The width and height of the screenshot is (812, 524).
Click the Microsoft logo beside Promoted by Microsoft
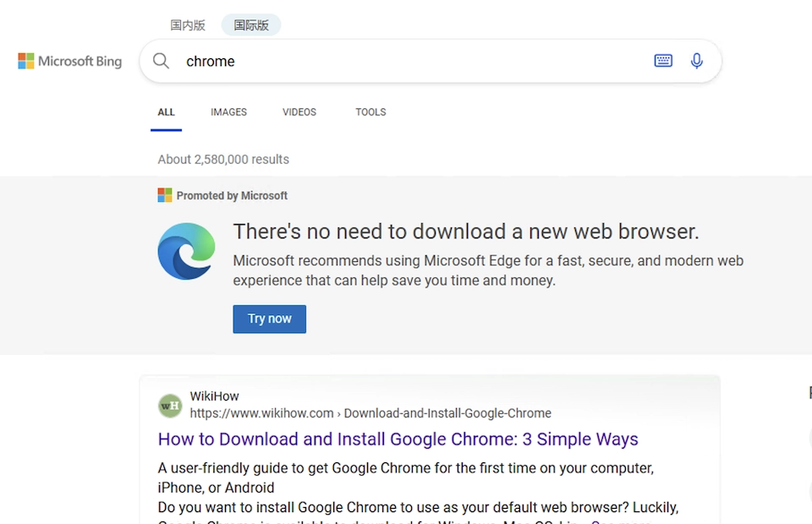pos(165,195)
